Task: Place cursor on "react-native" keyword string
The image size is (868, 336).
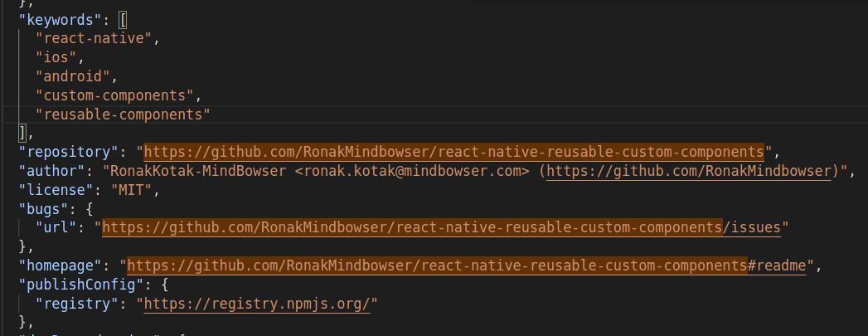Action: 95,38
